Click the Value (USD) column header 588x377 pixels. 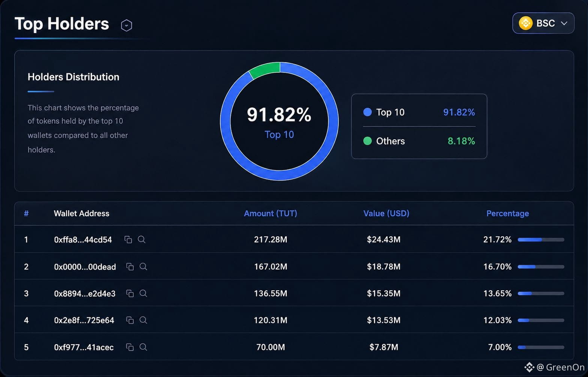pyautogui.click(x=386, y=213)
